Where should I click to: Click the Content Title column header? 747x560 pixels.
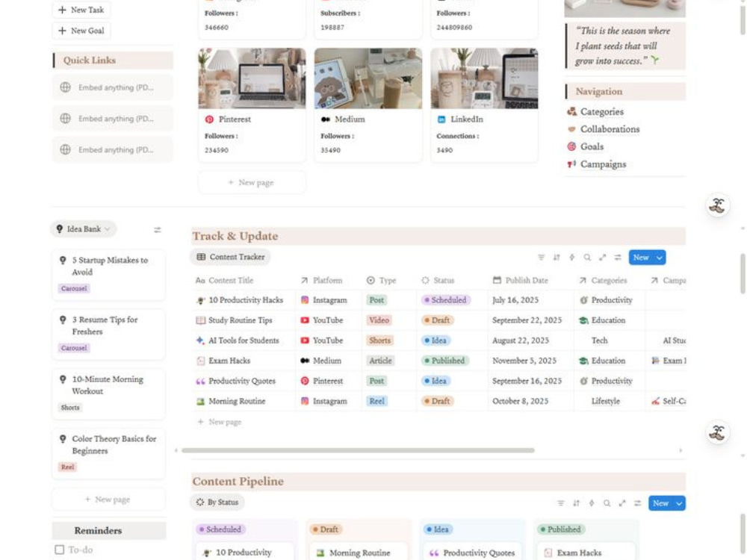pos(224,281)
